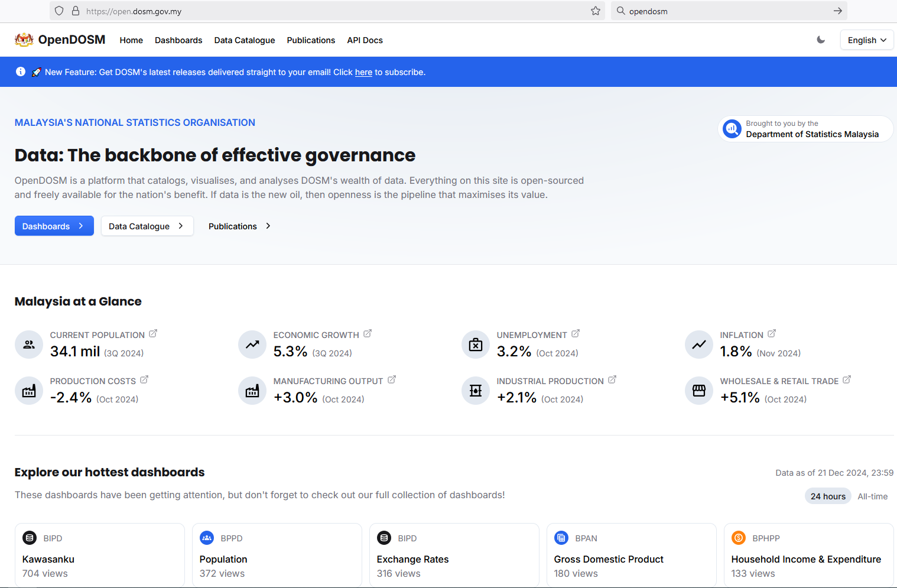
Task: Open external link icon beside Current Population
Action: 153,334
